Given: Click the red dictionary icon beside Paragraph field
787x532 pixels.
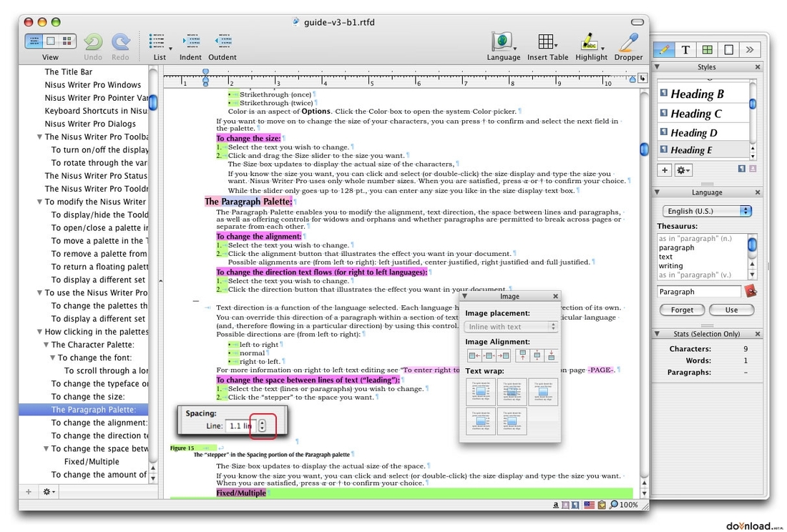Looking at the screenshot, I should [x=751, y=291].
